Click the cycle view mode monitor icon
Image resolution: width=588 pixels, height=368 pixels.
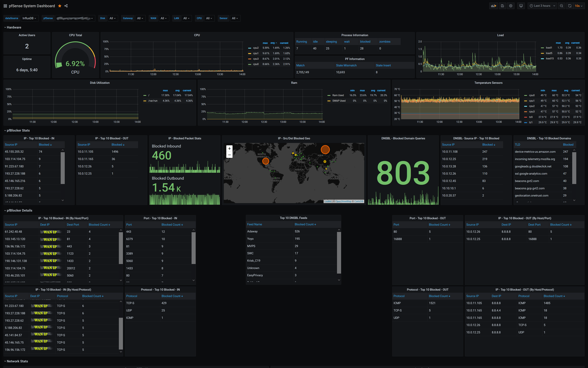521,6
